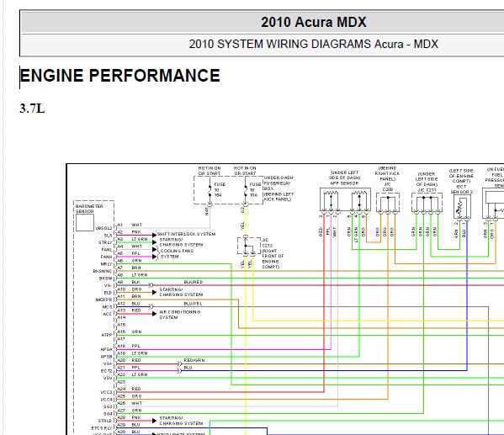Click the 'FUSE 10 15A' label
504x435 pixels.
pos(220,189)
